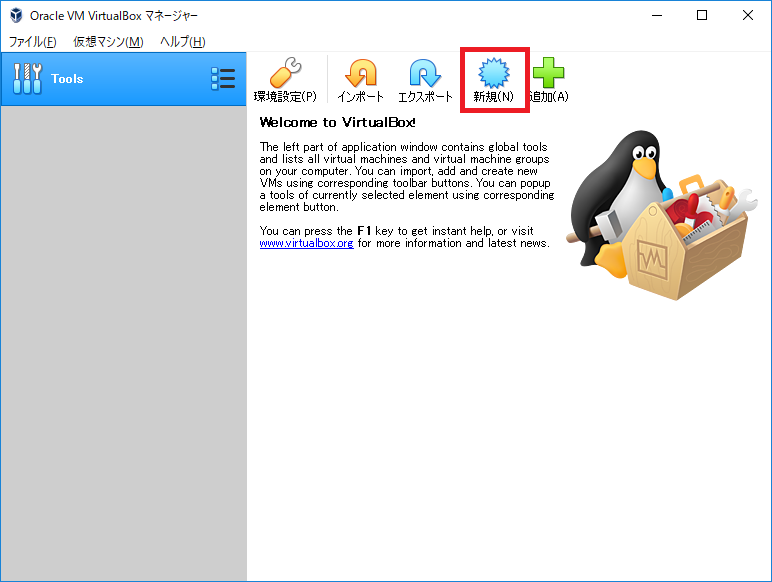Click the エクスポート export appliance icon
The image size is (772, 582).
point(425,80)
